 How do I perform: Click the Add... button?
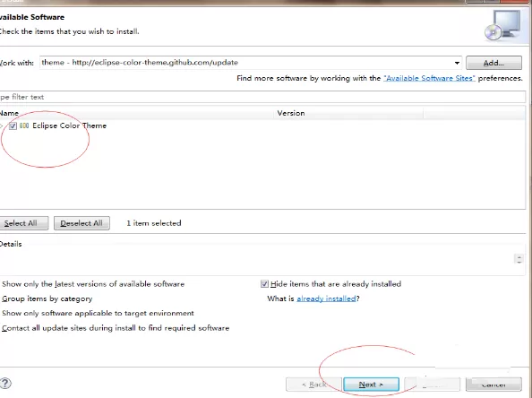tap(493, 63)
